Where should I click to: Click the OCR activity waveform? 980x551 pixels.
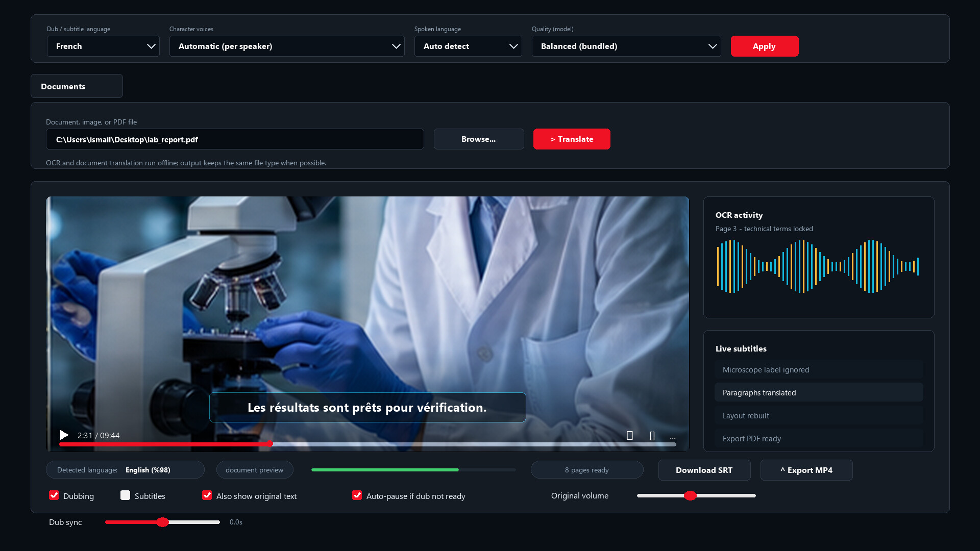[x=818, y=266]
